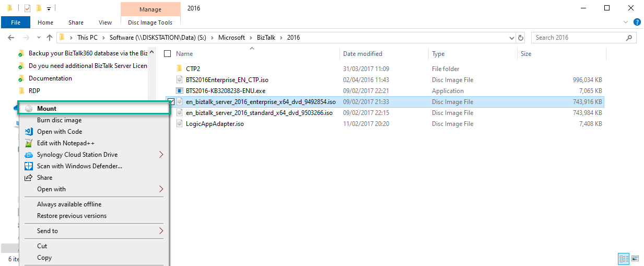Image resolution: width=644 pixels, height=266 pixels.
Task: Click the Refresh button beside address bar
Action: pos(520,38)
